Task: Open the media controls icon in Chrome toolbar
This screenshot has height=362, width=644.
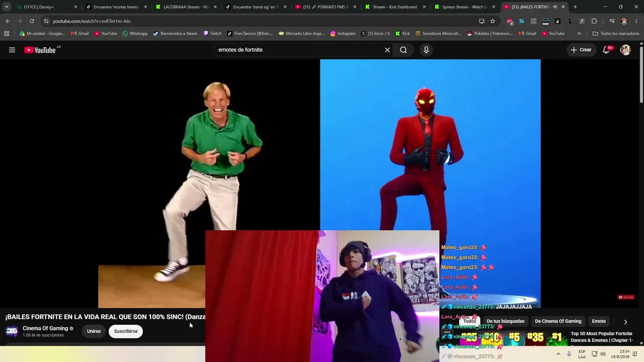Action: (612, 21)
